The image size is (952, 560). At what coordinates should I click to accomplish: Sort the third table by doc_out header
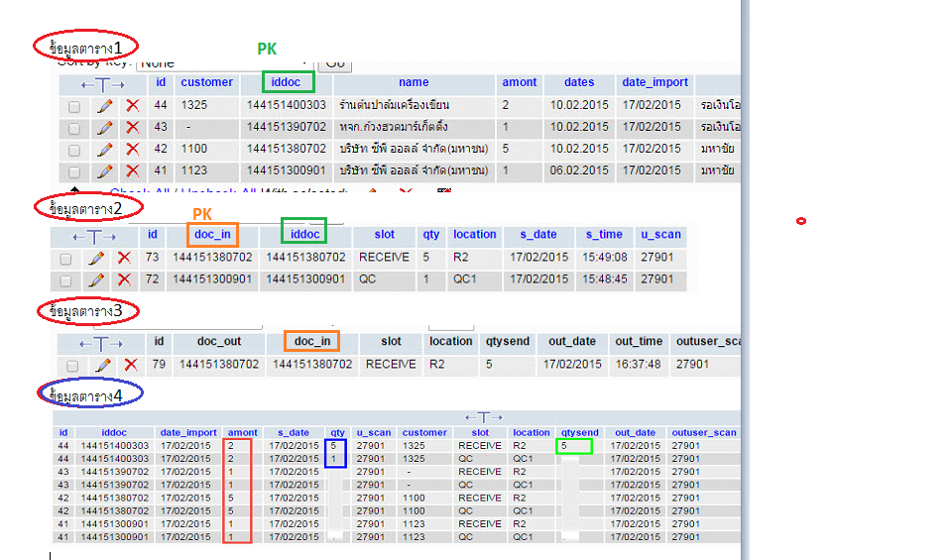coord(219,341)
